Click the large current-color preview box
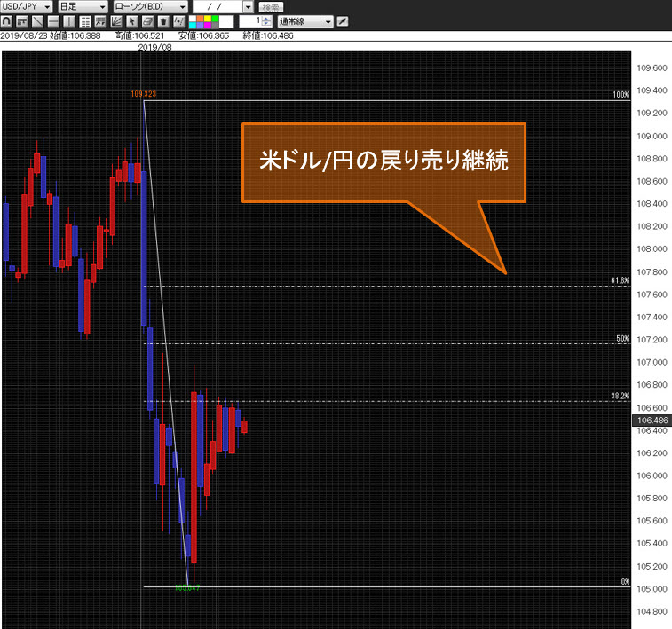This screenshot has height=629, width=672. [x=226, y=21]
